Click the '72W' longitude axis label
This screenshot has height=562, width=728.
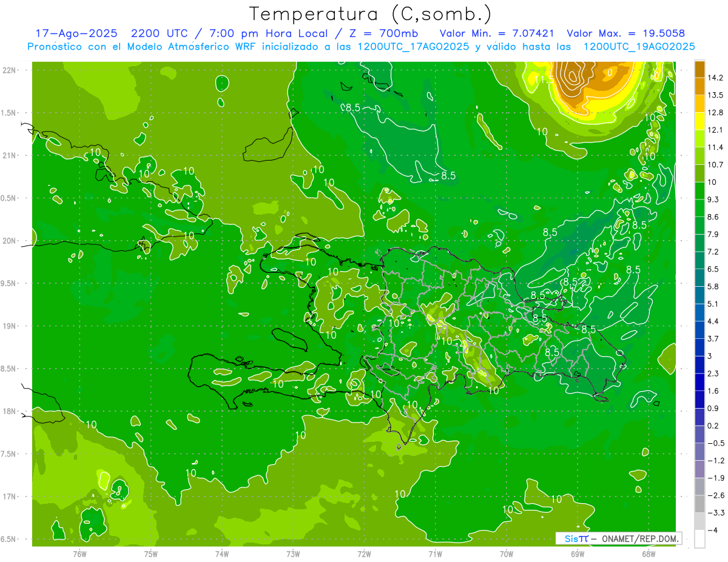click(365, 553)
